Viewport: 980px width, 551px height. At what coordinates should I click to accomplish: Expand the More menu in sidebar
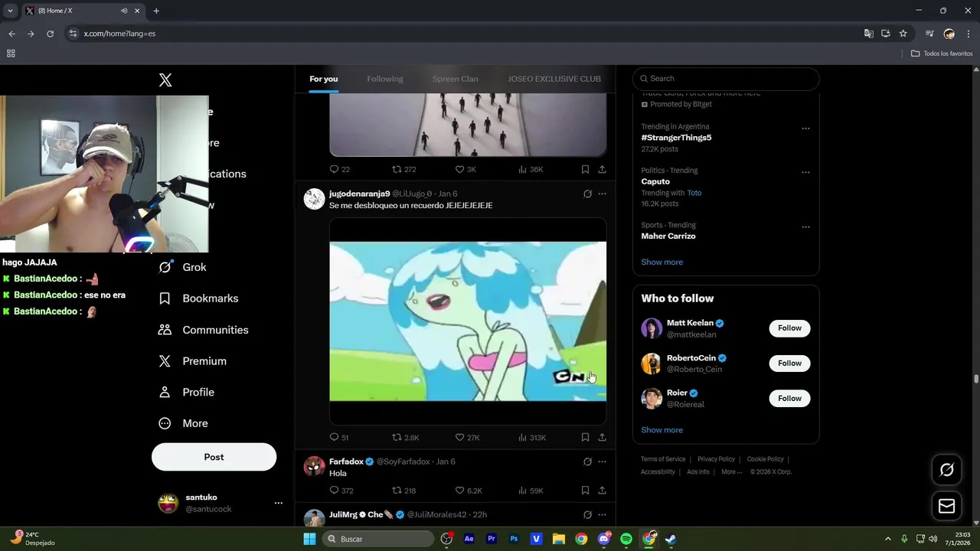[183, 423]
